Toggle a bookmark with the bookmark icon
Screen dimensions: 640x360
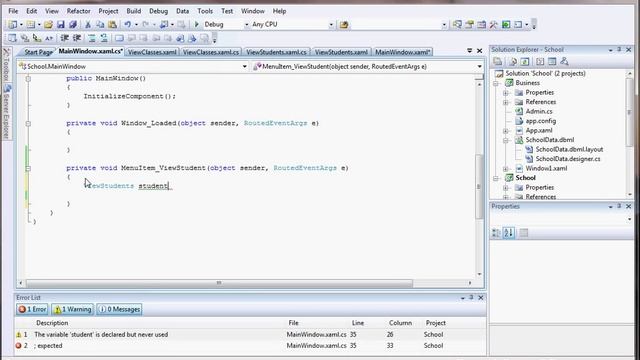coord(119,38)
